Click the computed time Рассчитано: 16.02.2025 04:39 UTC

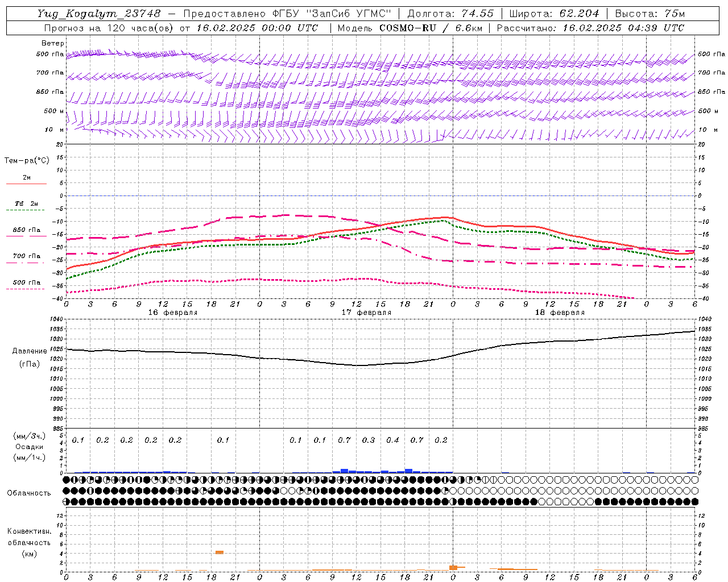(x=590, y=28)
